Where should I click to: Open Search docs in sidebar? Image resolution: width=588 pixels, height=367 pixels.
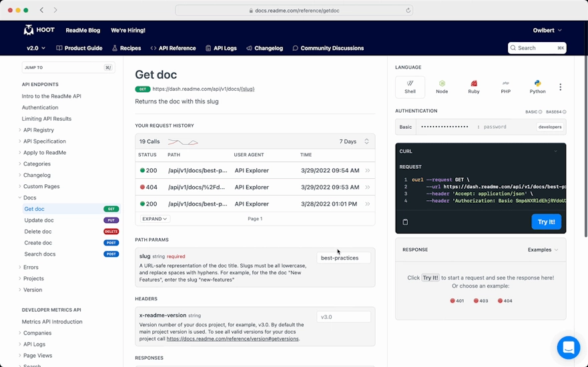pos(40,254)
